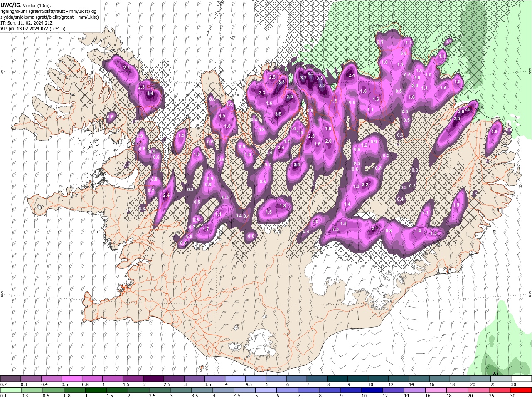Select the snow legend swatch between 3 and 3.5
Image resolution: width=532 pixels, height=399 pixels.
coord(194,379)
